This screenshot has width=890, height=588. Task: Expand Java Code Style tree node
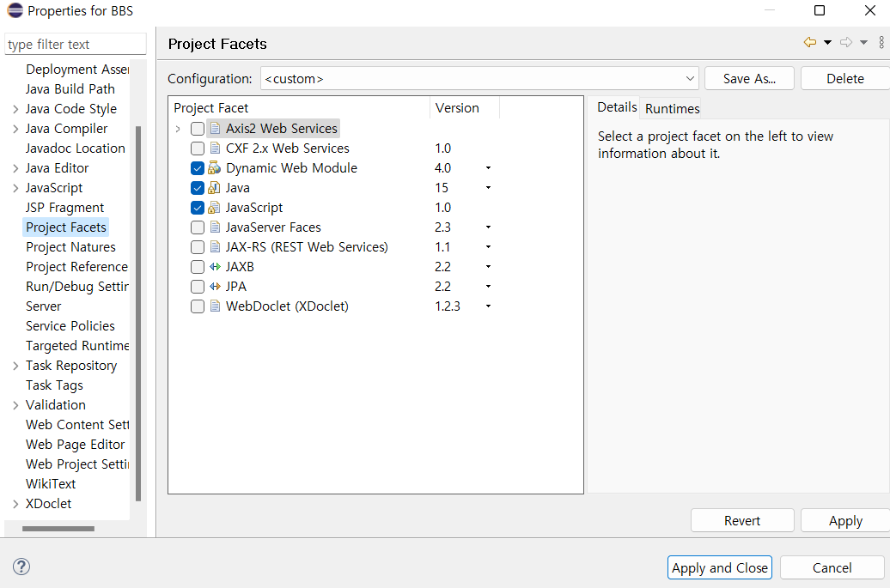click(x=15, y=109)
